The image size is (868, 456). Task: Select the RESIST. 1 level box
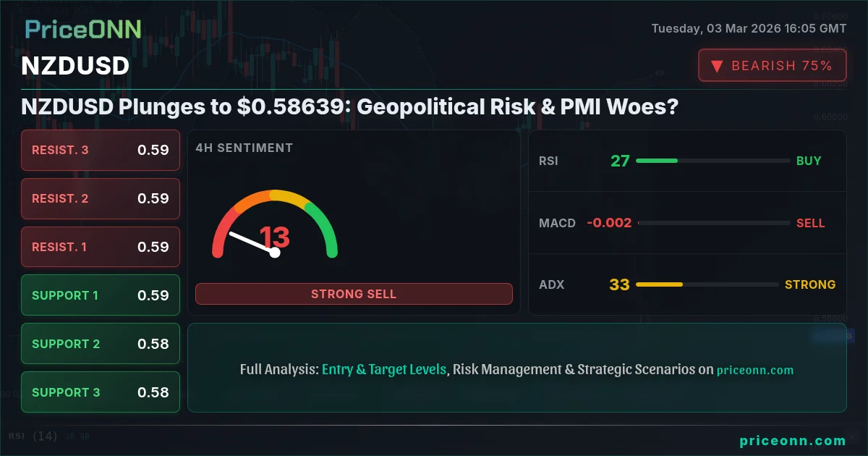pos(101,247)
